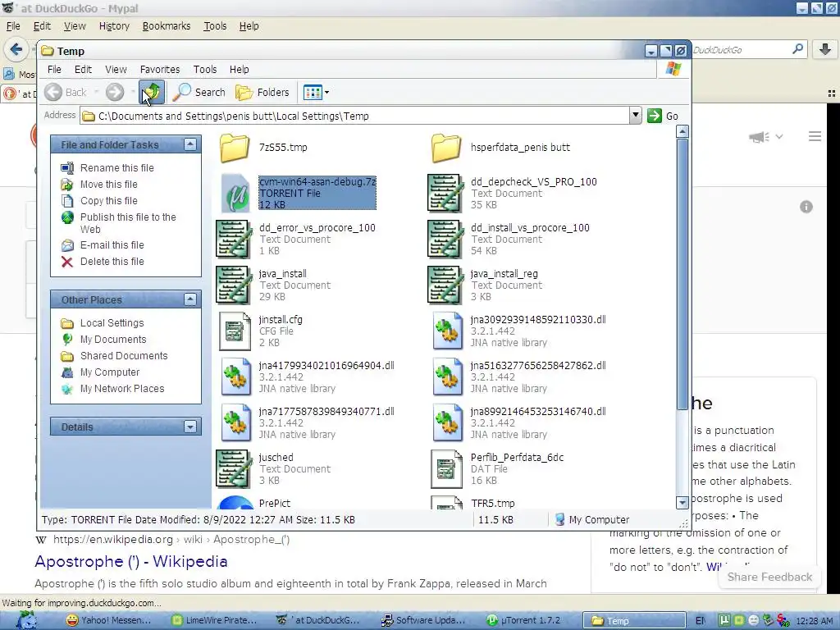Click E-mail this file task

112,244
